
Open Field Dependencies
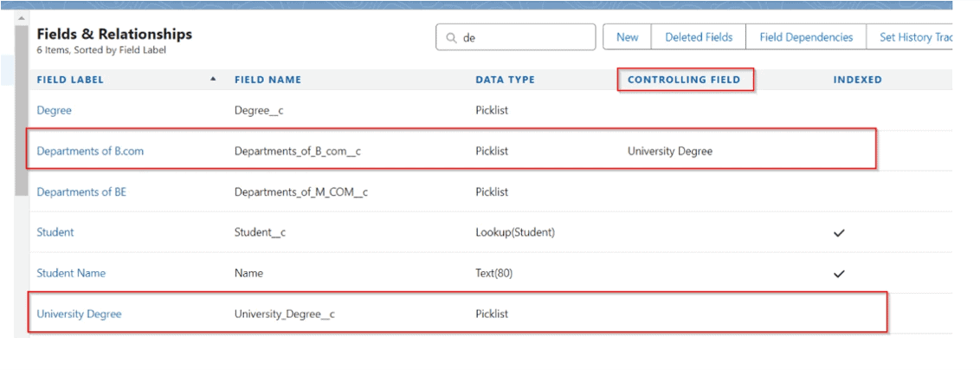coord(805,37)
